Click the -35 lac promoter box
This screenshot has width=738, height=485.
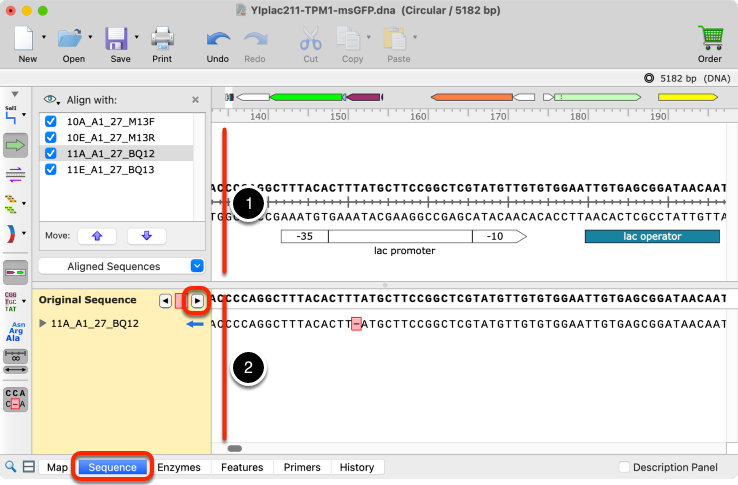305,236
